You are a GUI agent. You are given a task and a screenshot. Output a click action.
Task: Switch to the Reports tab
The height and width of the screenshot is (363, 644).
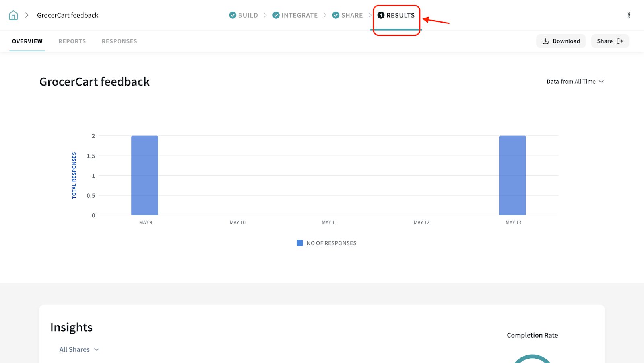tap(72, 41)
